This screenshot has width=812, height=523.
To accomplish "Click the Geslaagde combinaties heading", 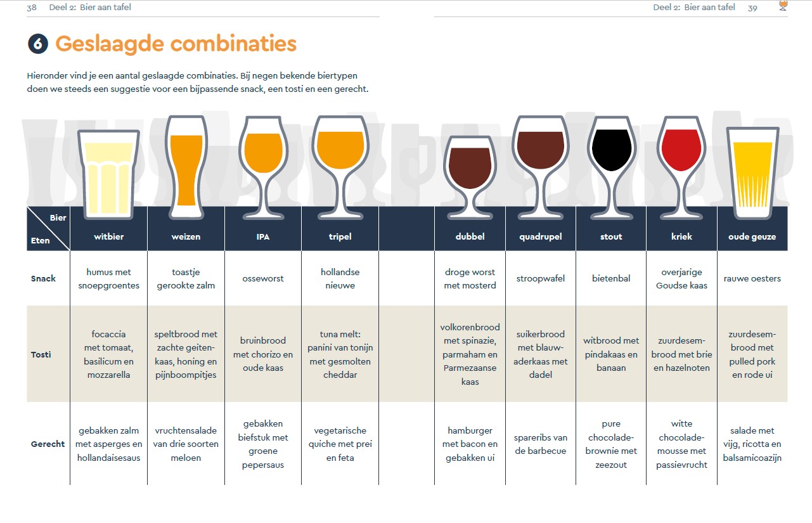I will (x=176, y=44).
